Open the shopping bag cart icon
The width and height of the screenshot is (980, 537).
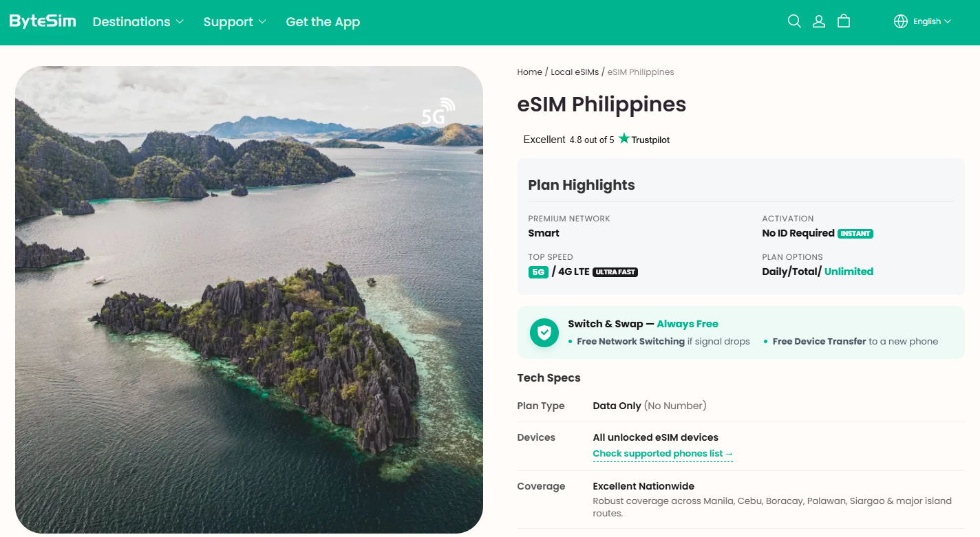click(x=844, y=21)
